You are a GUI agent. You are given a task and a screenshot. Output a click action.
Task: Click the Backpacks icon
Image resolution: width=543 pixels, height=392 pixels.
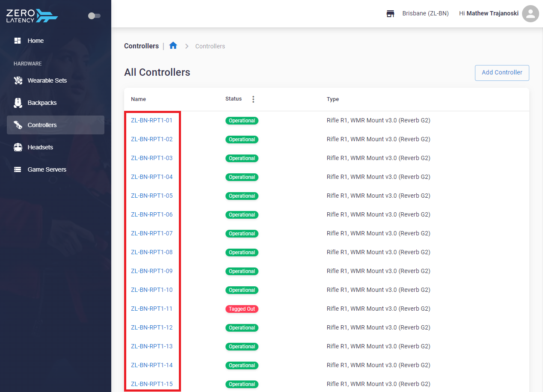pos(18,103)
